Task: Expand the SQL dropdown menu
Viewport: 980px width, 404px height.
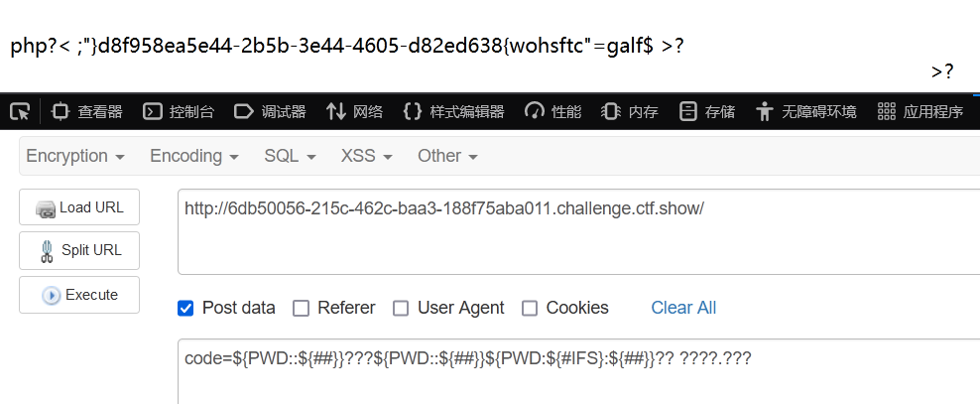Action: (290, 156)
